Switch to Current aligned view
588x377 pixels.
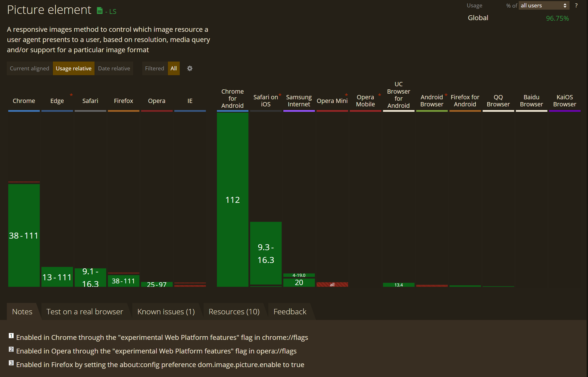pyautogui.click(x=30, y=68)
